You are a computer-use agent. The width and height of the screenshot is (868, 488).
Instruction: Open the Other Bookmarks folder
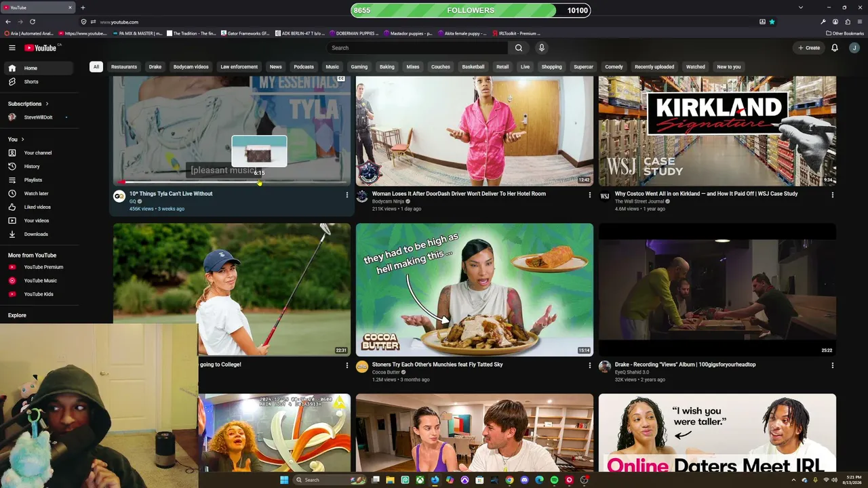pos(845,33)
